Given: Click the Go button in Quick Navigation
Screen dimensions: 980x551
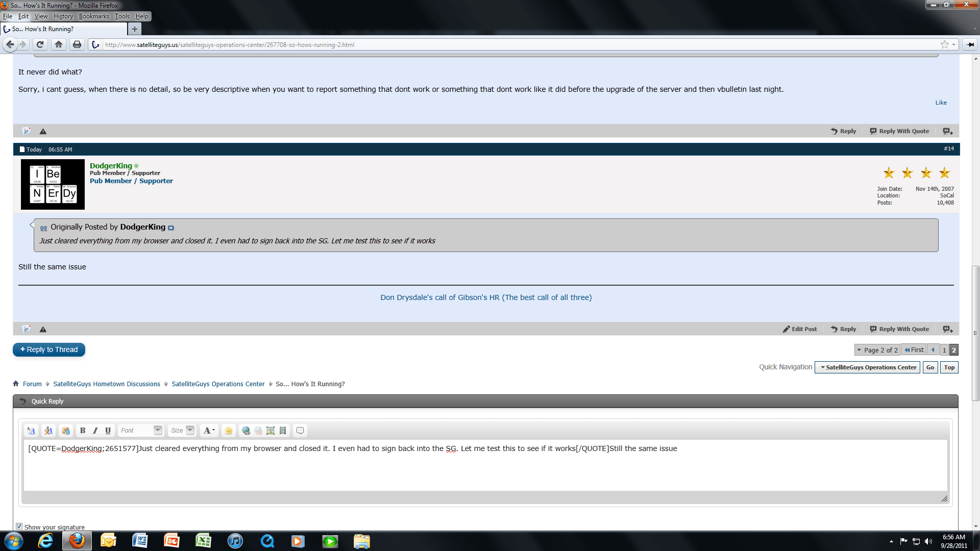Looking at the screenshot, I should tap(930, 367).
